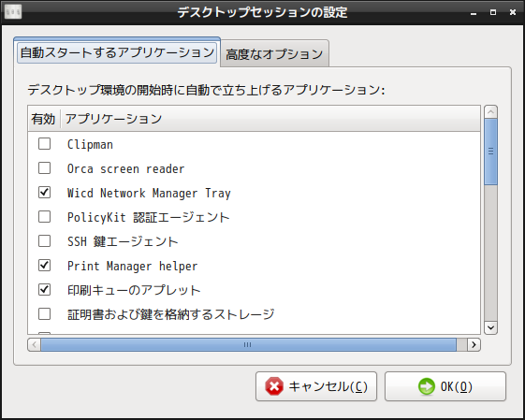Enable the Clipman autostart checkbox
Screen dimensions: 525x420
point(45,144)
